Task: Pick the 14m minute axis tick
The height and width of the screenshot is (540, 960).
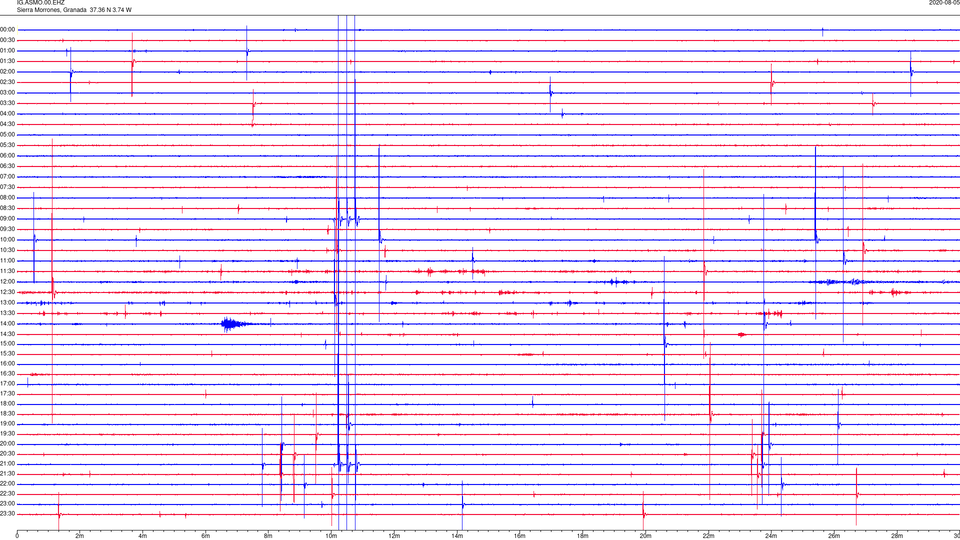Action: pos(457,536)
